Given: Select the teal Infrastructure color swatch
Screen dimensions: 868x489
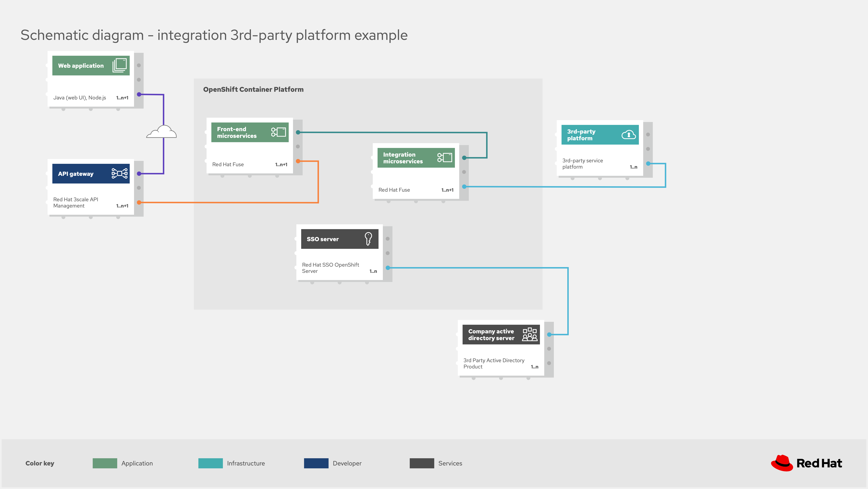Looking at the screenshot, I should [211, 463].
